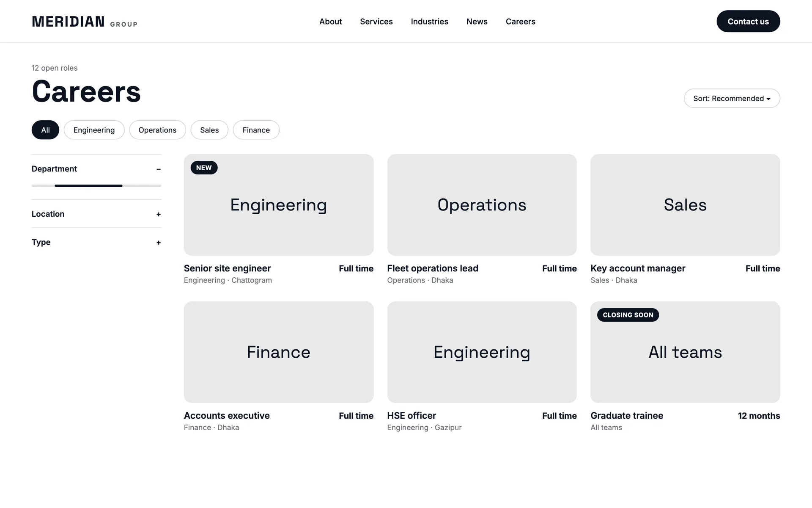812x508 pixels.
Task: Click 'Engineering · Gazipur' subtitle
Action: (424, 428)
